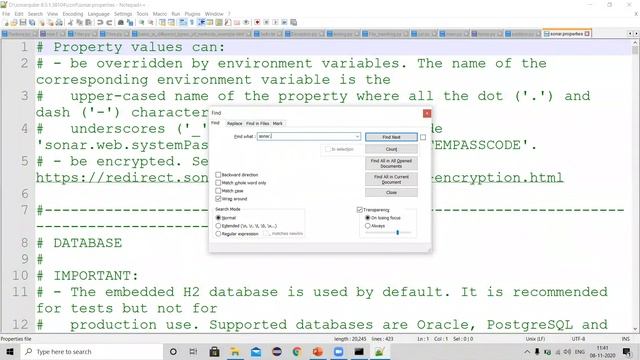
Task: Toggle the Word Wrap toolbar icon
Action: (x=183, y=22)
